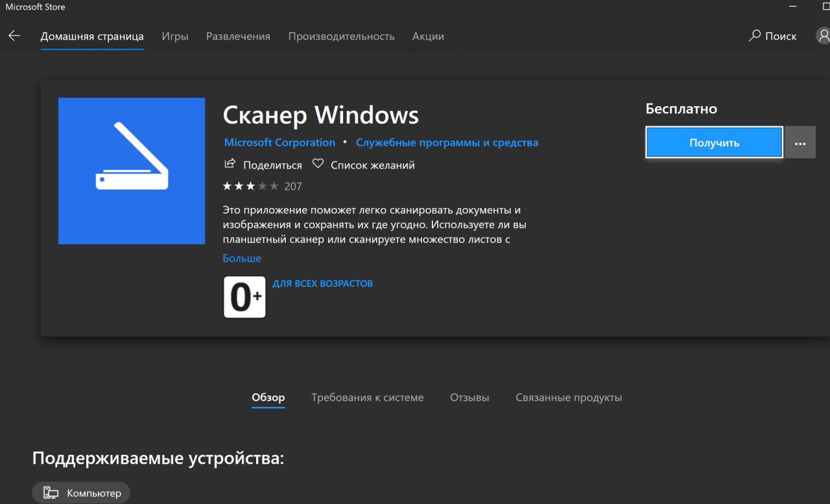830x504 pixels.
Task: Open the Акции tab
Action: coord(428,36)
